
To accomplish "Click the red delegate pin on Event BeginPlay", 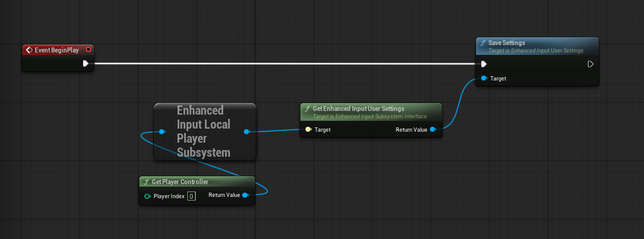I will tap(88, 49).
